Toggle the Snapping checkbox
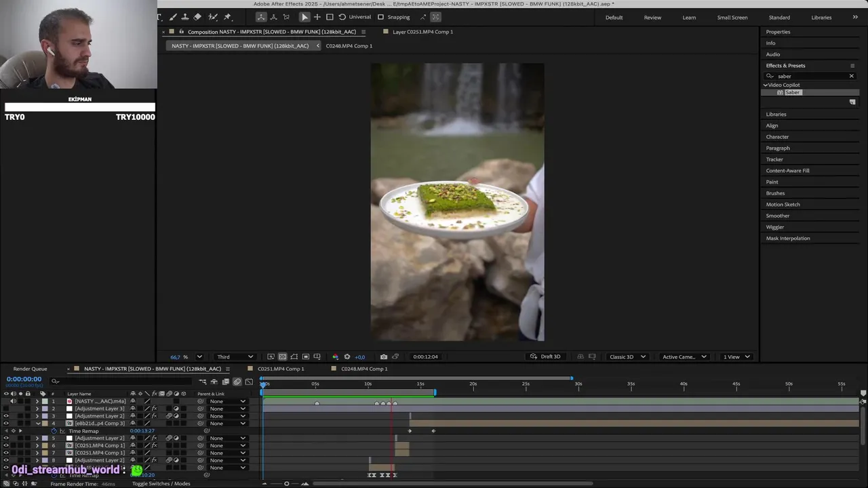 (380, 17)
